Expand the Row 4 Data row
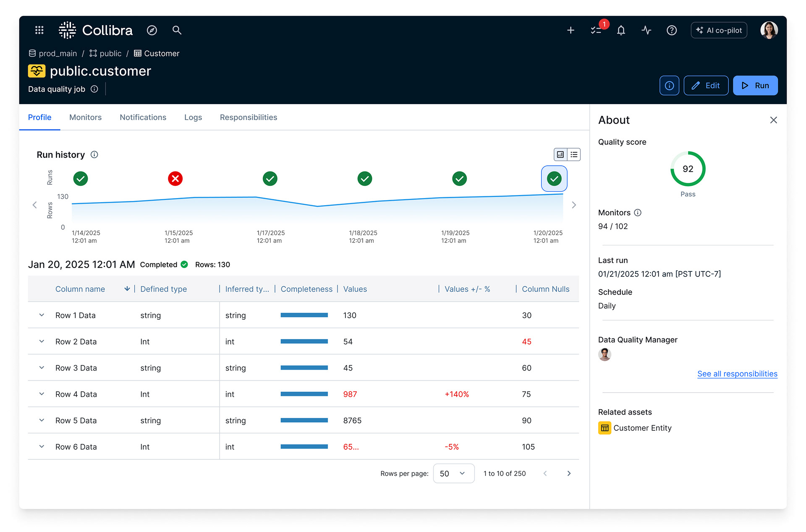 click(42, 394)
